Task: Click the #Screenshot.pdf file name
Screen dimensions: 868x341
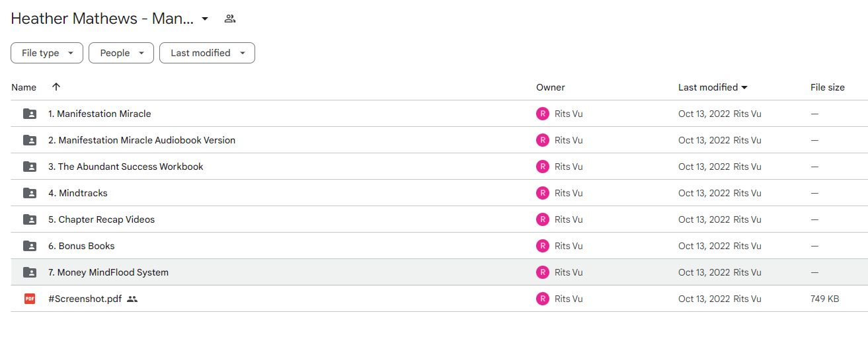Action: pos(85,299)
